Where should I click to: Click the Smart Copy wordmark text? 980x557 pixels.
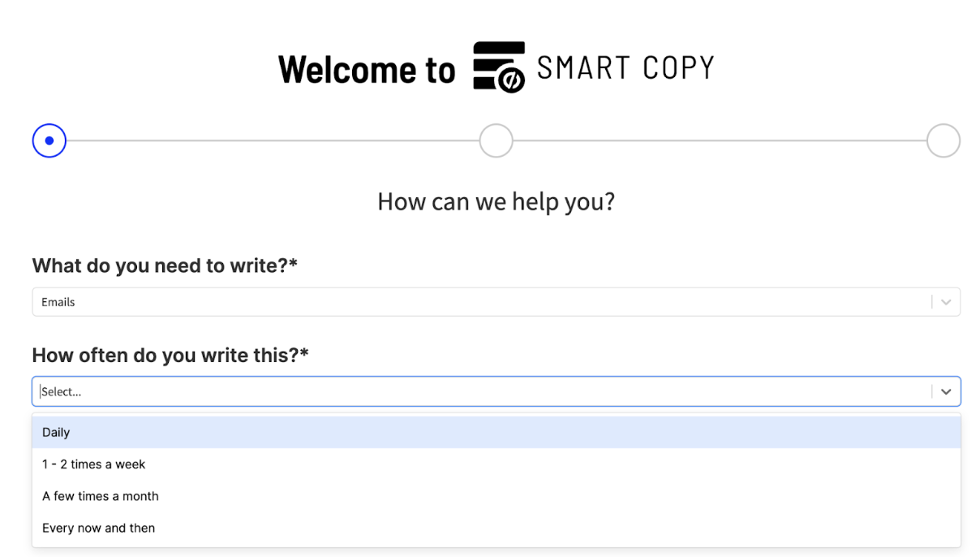625,66
